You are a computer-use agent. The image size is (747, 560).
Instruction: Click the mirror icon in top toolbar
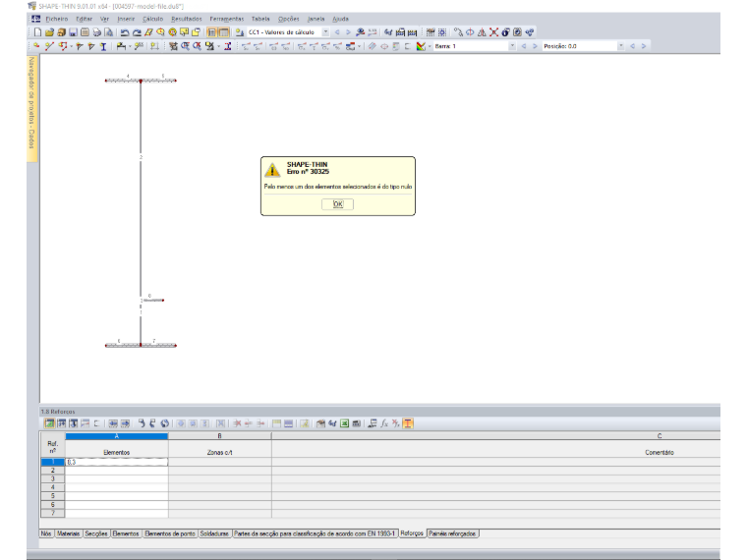483,32
